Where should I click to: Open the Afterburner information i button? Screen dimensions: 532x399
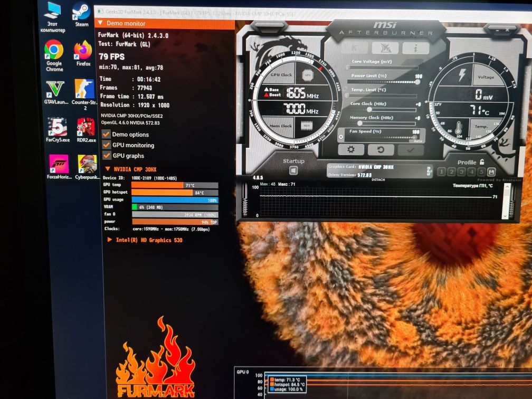tap(415, 48)
